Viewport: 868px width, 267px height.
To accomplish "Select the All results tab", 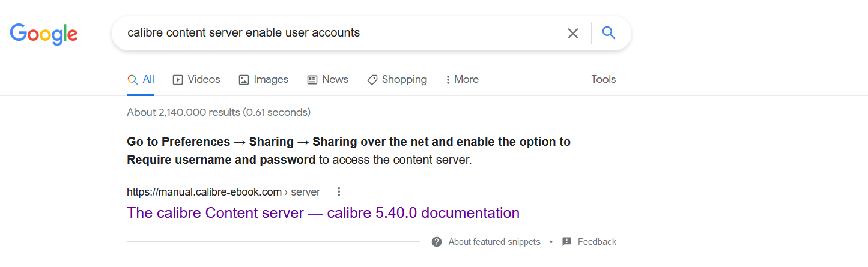I will click(x=141, y=80).
